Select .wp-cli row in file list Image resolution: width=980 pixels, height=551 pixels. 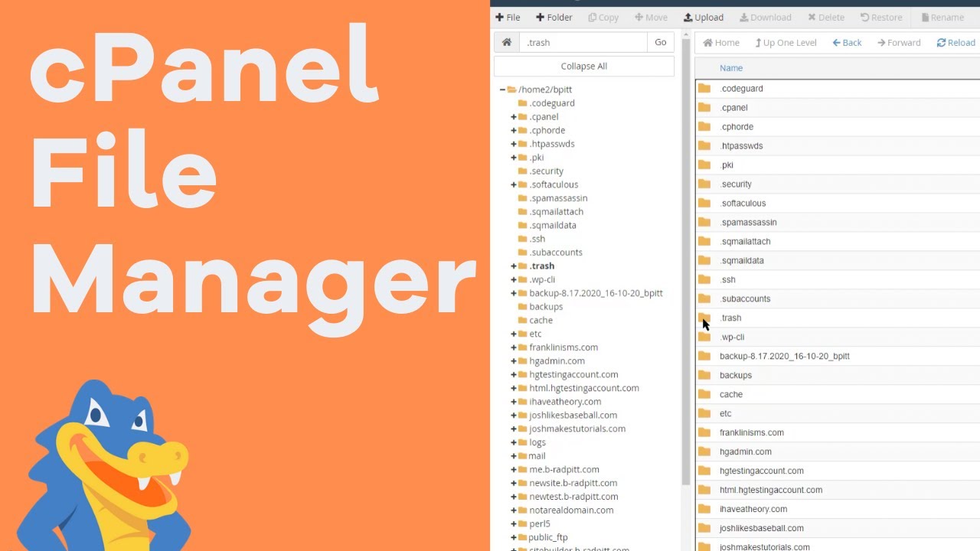(x=838, y=337)
